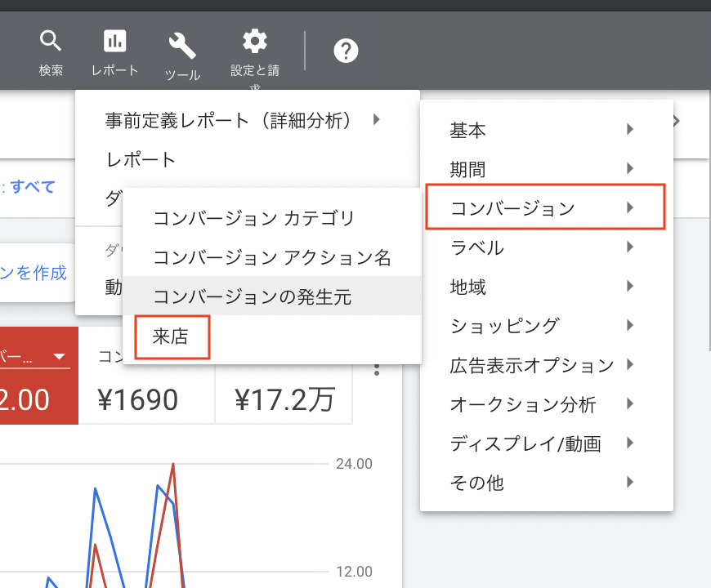Select レポート in the reports menu
This screenshot has width=711, height=588.
pos(141,159)
